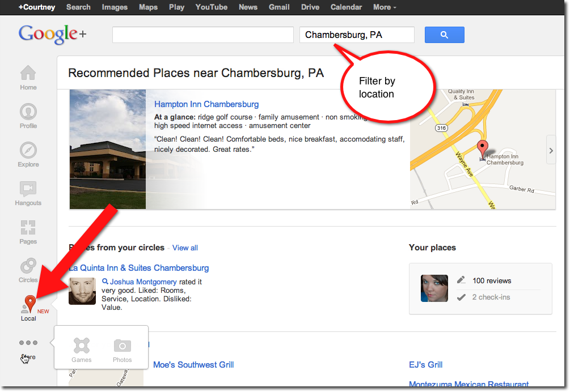
Task: Focus the Chambersburg, PA location field
Action: tap(357, 35)
